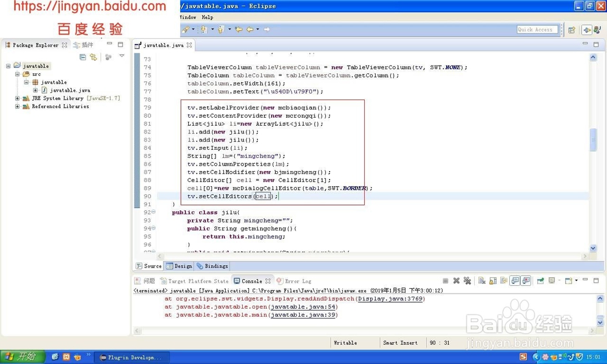Click the search tool icon in the toolbar
Screen dimensions: 607x364
tap(185, 29)
